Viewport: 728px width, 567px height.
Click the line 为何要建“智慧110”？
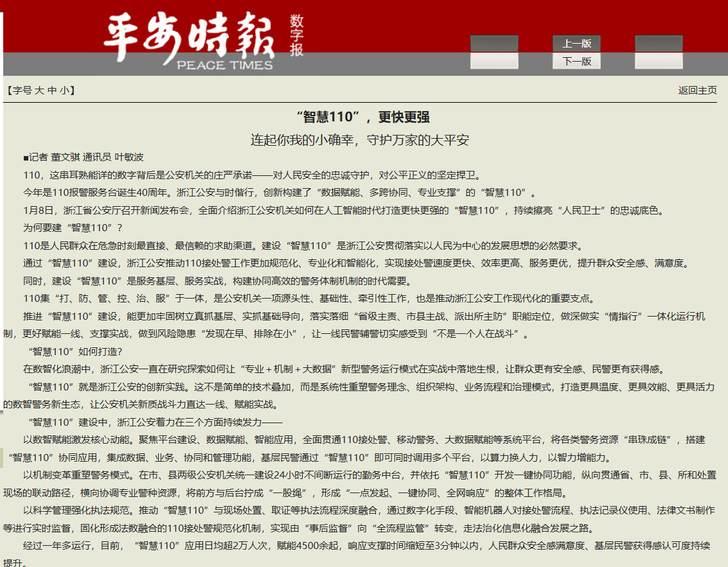coord(73,227)
